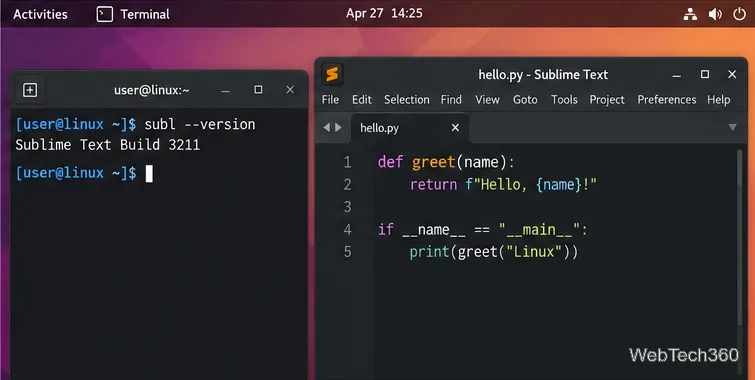Open the Find menu
Viewport: 755px width, 380px height.
tap(451, 100)
